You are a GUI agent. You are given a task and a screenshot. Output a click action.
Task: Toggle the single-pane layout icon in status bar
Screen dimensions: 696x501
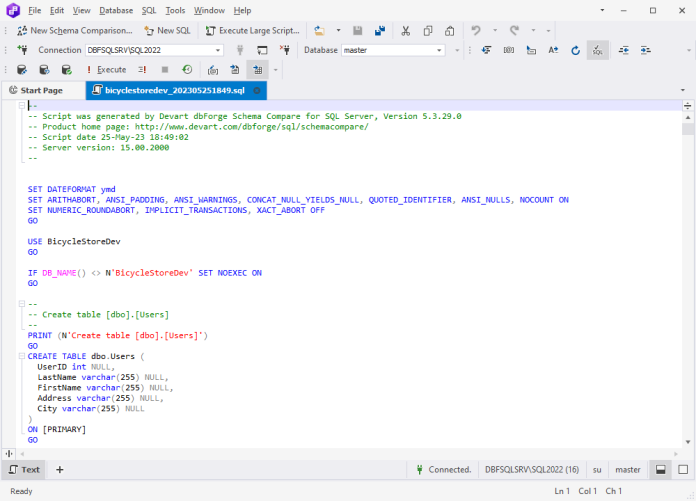[683, 469]
